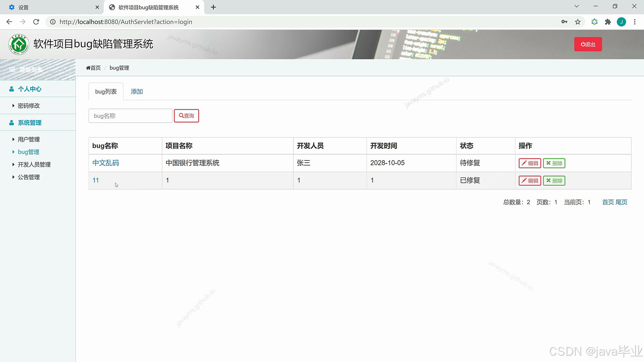The image size is (644, 362).
Task: Edit the bug row named 11
Action: tap(530, 181)
